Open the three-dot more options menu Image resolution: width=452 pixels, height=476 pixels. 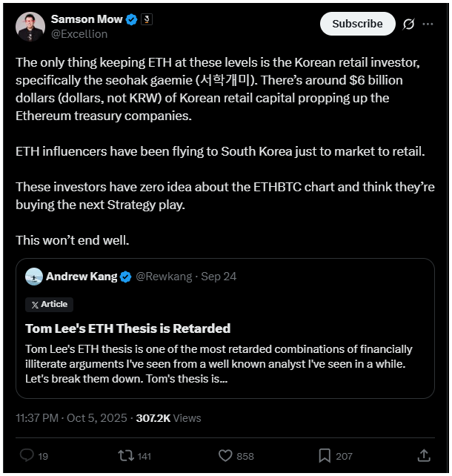428,24
